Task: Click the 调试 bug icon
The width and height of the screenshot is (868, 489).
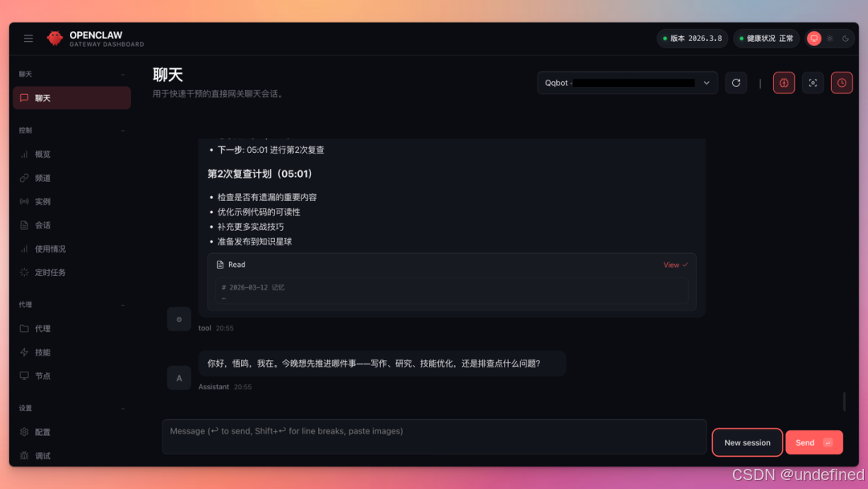Action: coord(24,456)
